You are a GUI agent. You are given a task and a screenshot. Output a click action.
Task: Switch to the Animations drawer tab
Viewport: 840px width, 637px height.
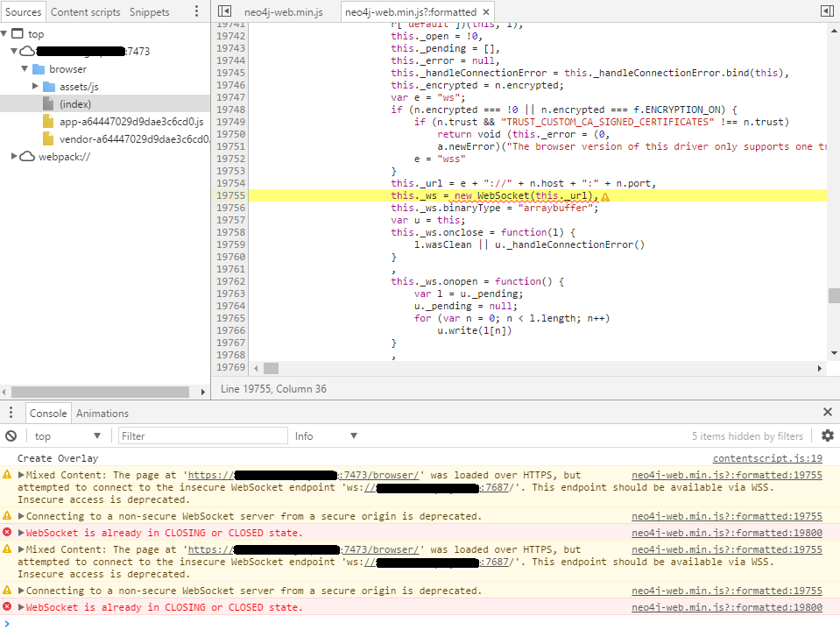[x=102, y=413]
